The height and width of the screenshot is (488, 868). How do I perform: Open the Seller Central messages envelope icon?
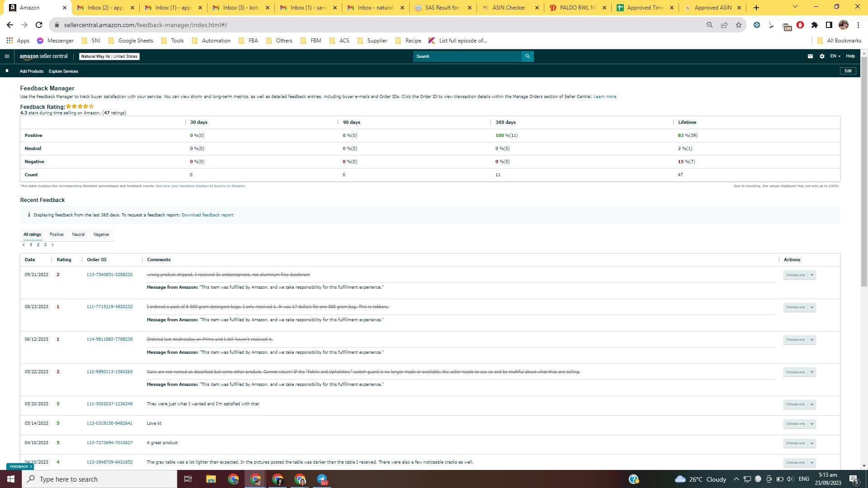810,56
